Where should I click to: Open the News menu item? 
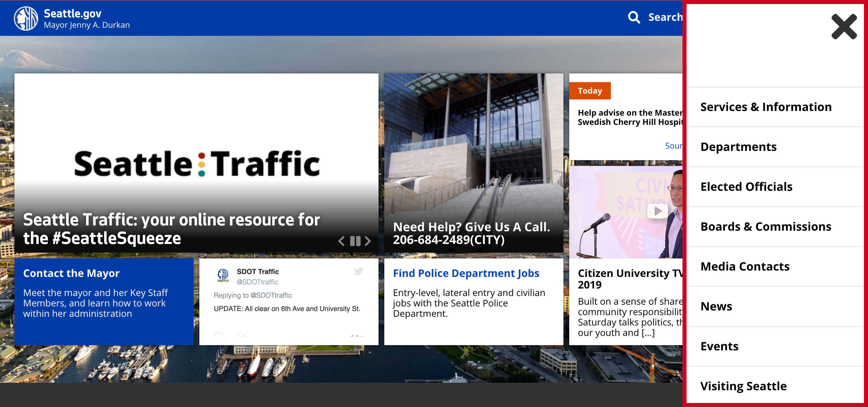(716, 306)
